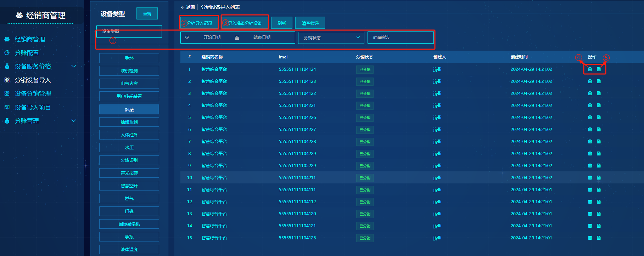This screenshot has width=644, height=256.
Task: Click trash icon in row 5 ending 104226
Action: click(590, 118)
